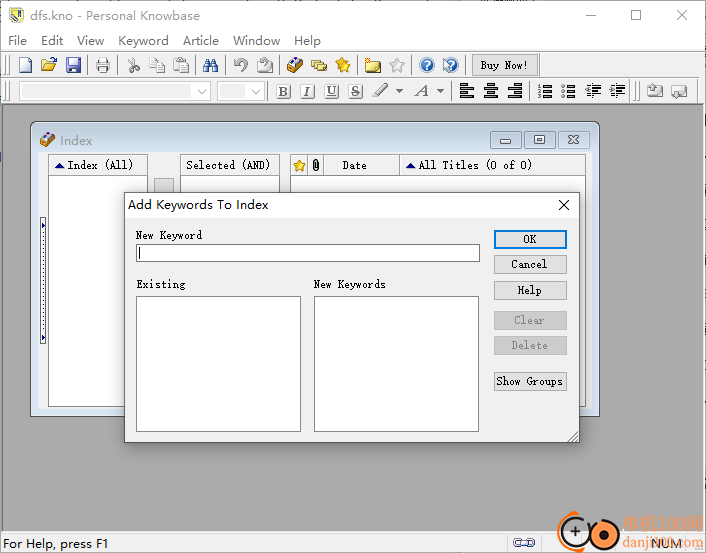
Task: Close the Add Keywords To Index dialog
Action: click(564, 205)
